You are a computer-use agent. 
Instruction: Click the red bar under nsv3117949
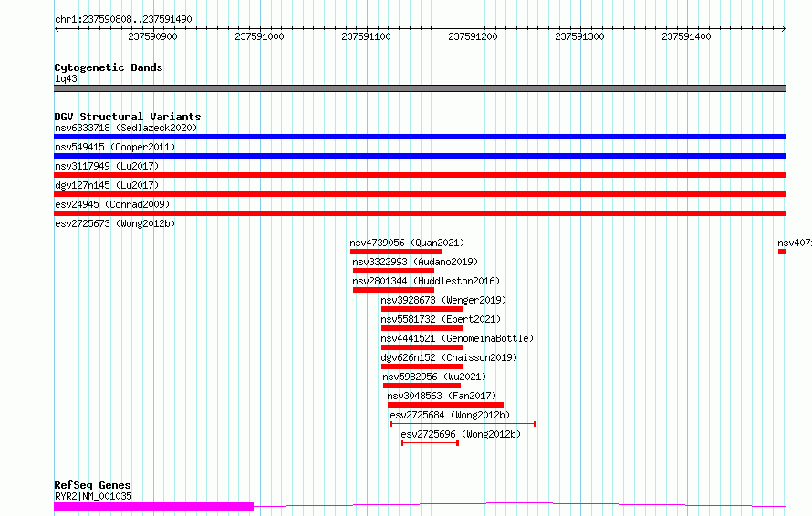tap(420, 175)
